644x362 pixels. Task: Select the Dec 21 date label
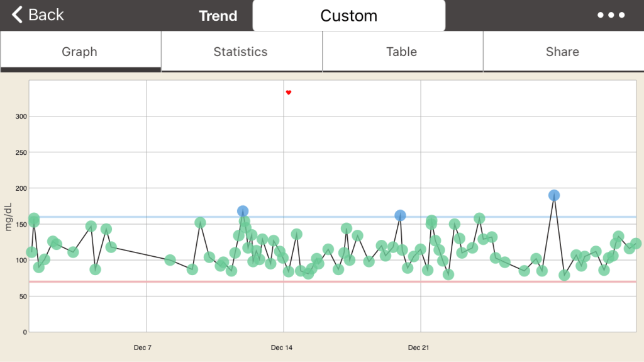(418, 348)
